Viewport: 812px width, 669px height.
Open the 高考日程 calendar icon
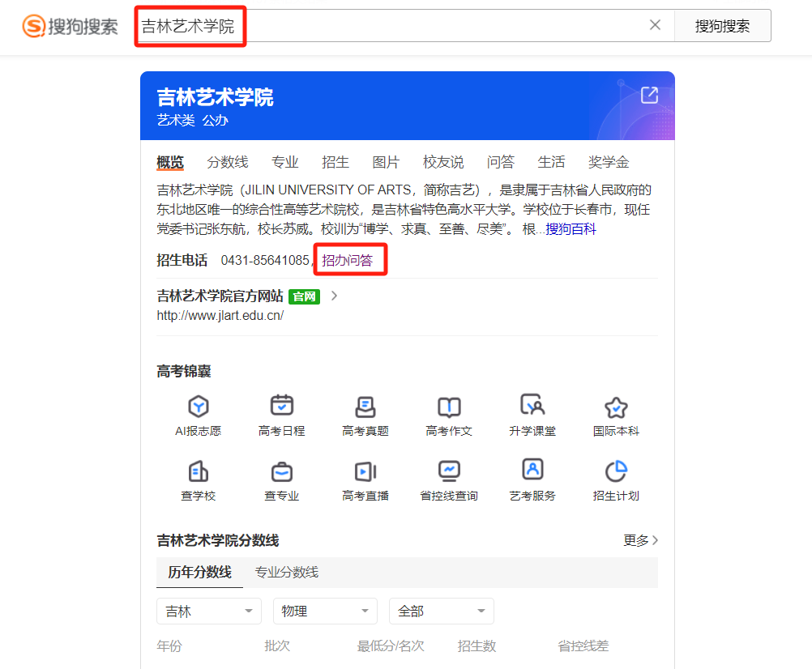point(282,405)
